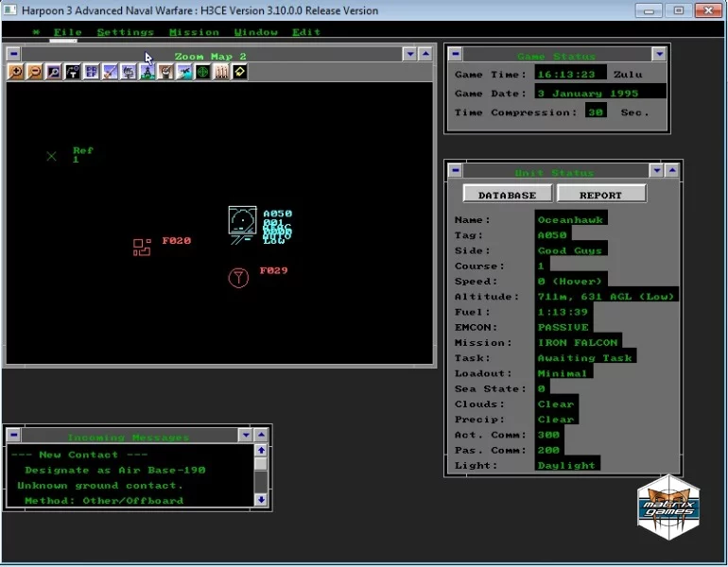Select the red F020 contact on map
The image size is (728, 567).
pos(142,247)
